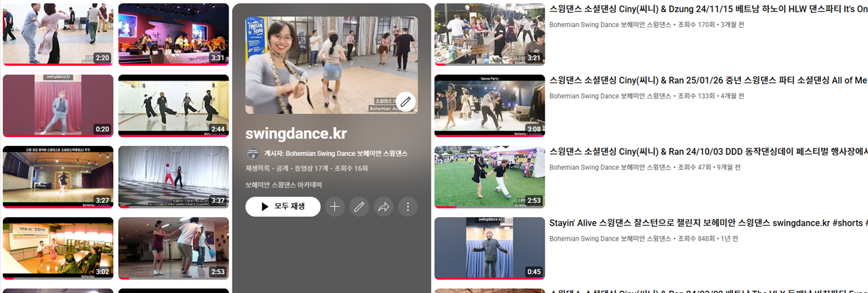Click the 조회수 848회 • 1년 전 text

(708, 239)
